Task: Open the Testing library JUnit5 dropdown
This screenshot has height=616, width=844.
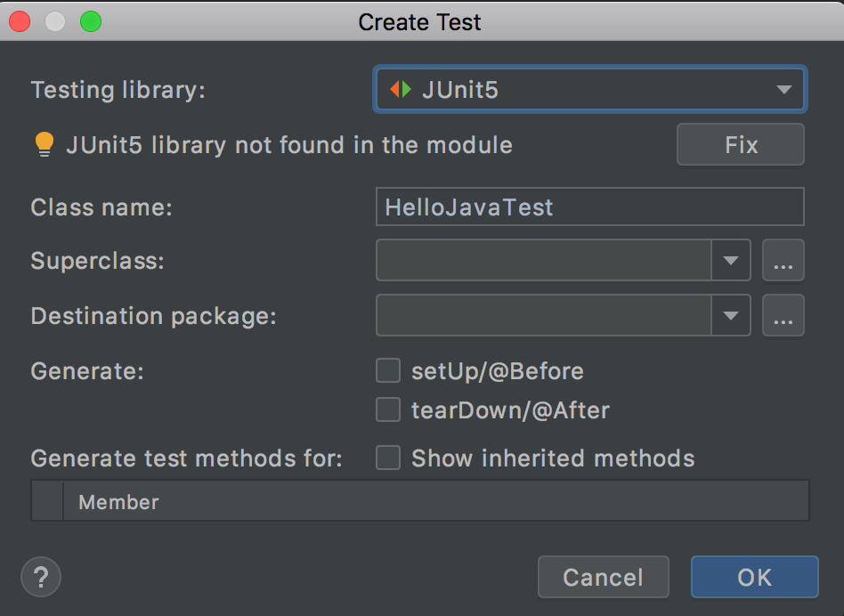Action: tap(591, 89)
